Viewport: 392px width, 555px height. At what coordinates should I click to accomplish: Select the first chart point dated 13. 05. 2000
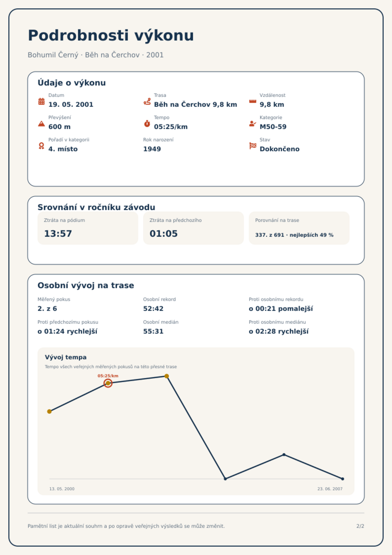tap(49, 411)
